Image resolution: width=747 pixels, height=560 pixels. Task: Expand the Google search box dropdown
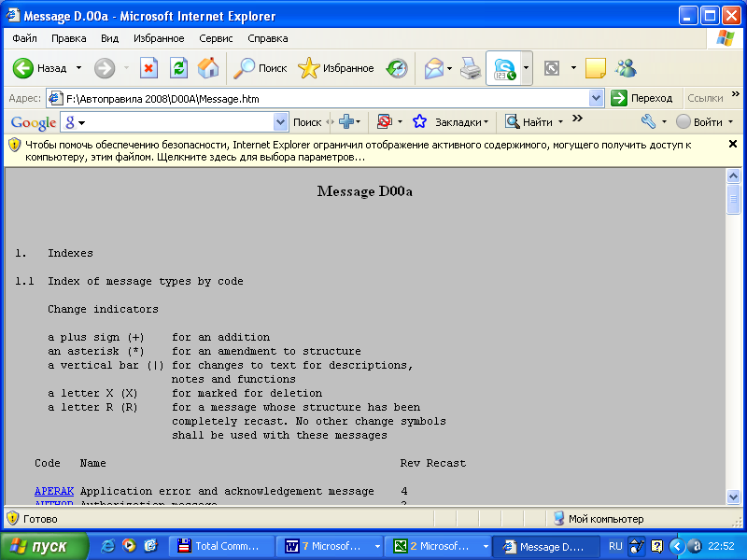point(281,122)
